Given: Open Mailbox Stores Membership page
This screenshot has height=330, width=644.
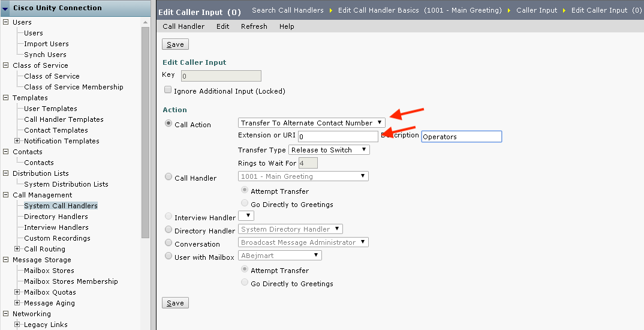Looking at the screenshot, I should [x=71, y=281].
